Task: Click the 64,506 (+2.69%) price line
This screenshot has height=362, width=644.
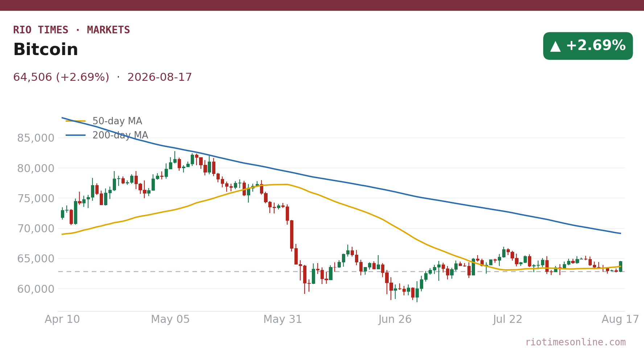Action: pyautogui.click(x=103, y=77)
